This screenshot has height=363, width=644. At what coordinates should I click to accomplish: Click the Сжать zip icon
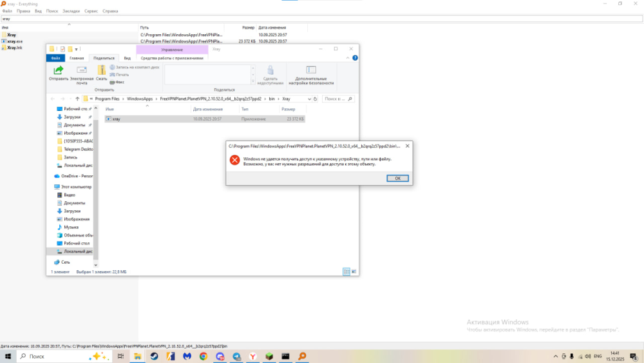(x=102, y=73)
